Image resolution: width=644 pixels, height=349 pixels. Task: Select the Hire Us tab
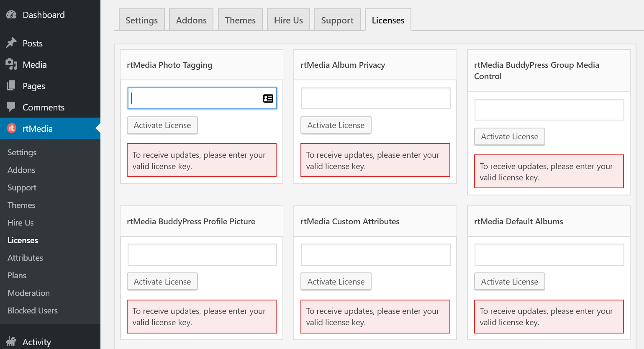pyautogui.click(x=288, y=19)
